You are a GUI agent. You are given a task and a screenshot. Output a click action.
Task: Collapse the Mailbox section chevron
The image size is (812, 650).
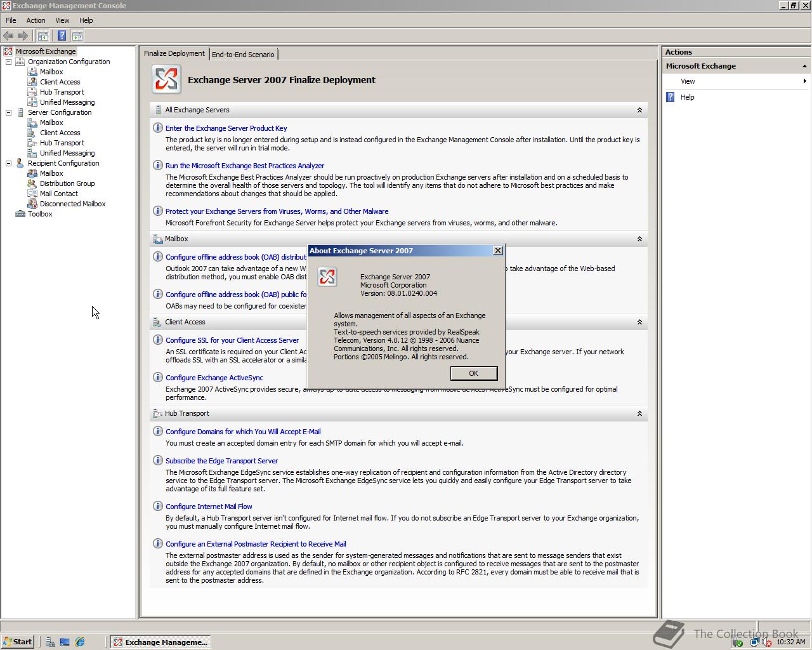click(639, 239)
